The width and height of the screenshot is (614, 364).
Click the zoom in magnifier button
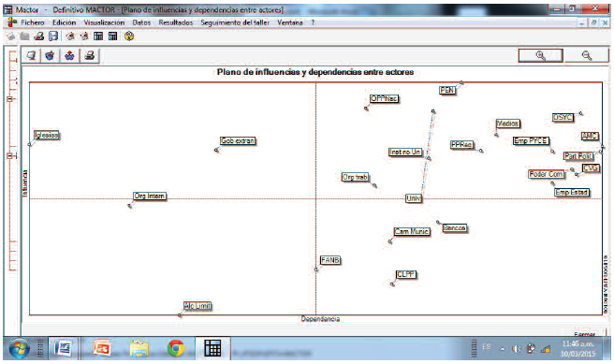click(540, 55)
